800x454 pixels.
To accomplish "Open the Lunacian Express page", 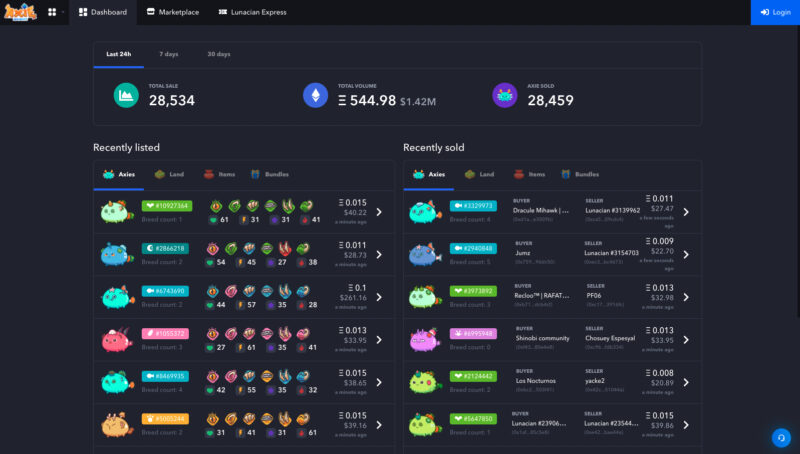I will coord(252,12).
